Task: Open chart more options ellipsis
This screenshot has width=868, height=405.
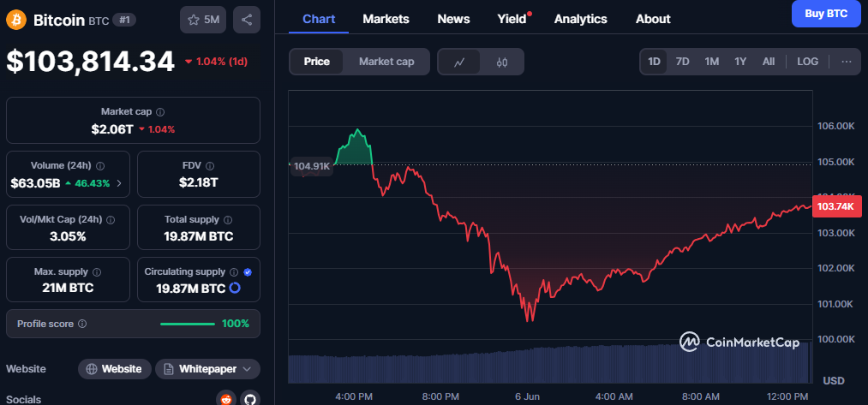Action: [847, 62]
